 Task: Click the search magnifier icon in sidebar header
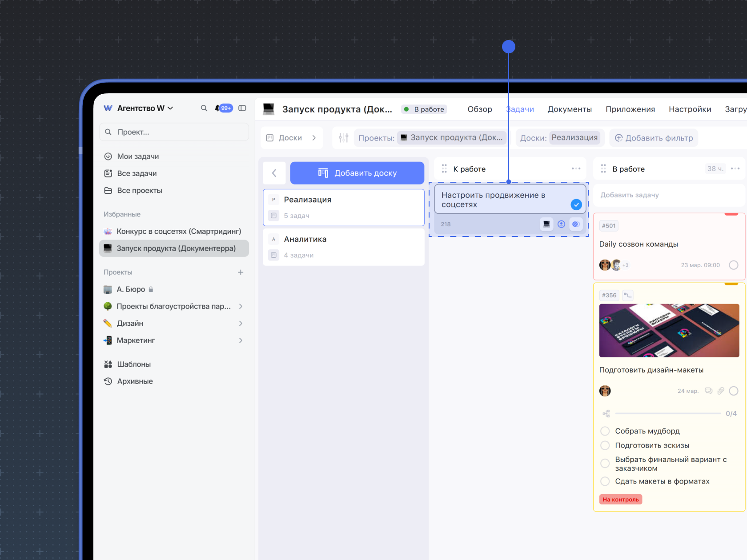point(204,108)
